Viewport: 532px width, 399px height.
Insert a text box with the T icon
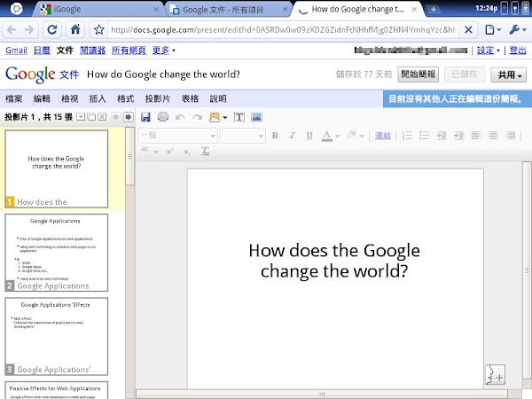point(239,117)
